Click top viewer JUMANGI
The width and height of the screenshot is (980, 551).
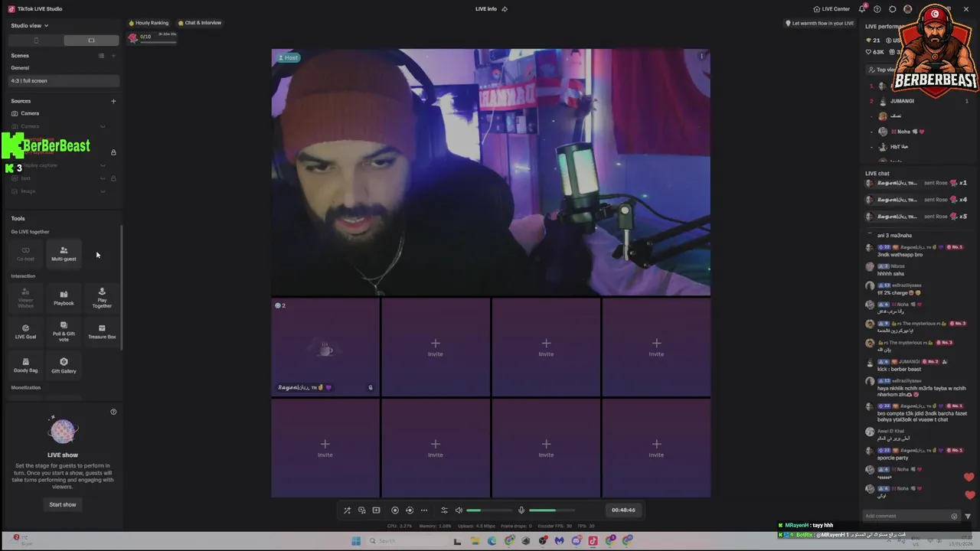tap(917, 101)
